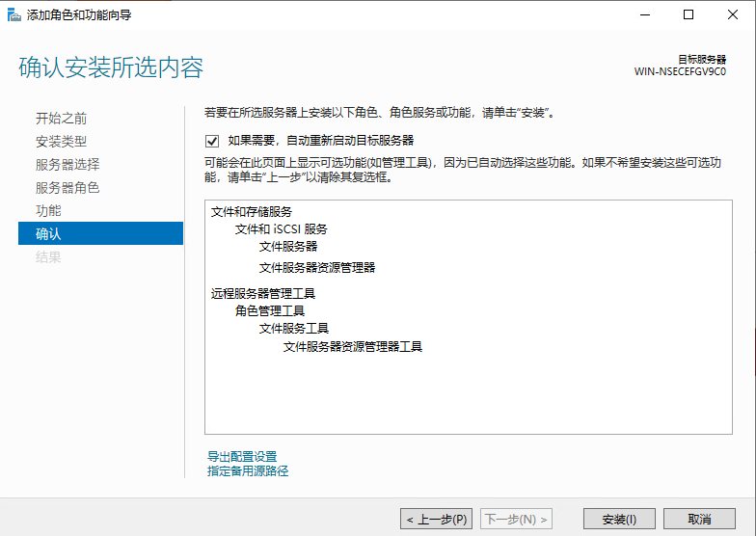Go to the 开始之前 step

[61, 119]
